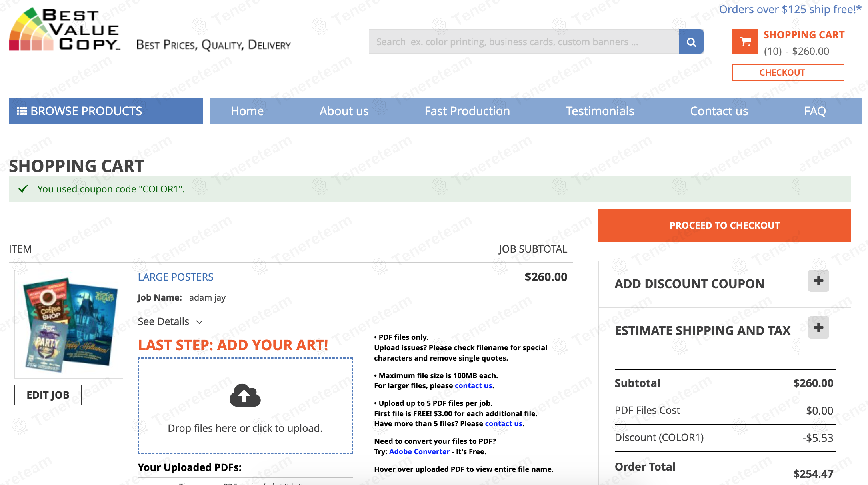Viewport: 868px width, 485px height.
Task: Open the Home menu item
Action: pyautogui.click(x=247, y=111)
